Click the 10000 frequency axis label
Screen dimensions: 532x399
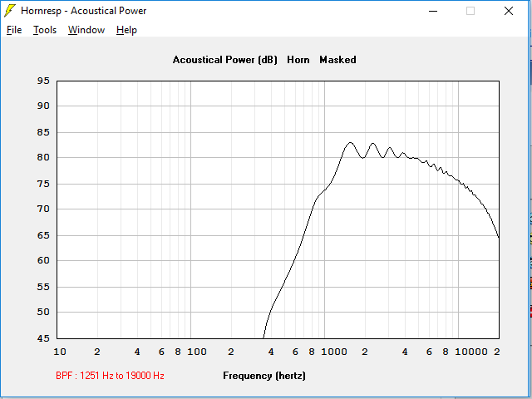(x=471, y=352)
